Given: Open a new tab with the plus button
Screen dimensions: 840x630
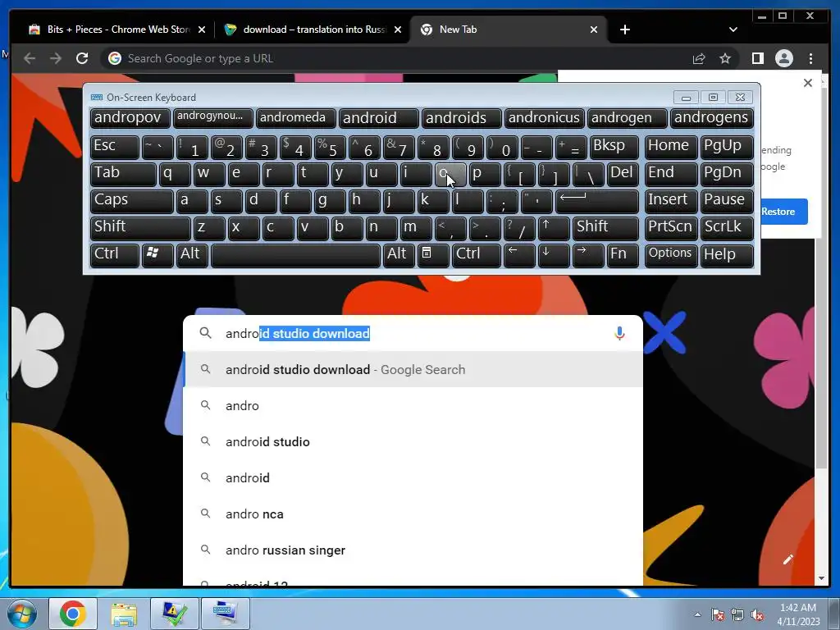Looking at the screenshot, I should pos(624,30).
